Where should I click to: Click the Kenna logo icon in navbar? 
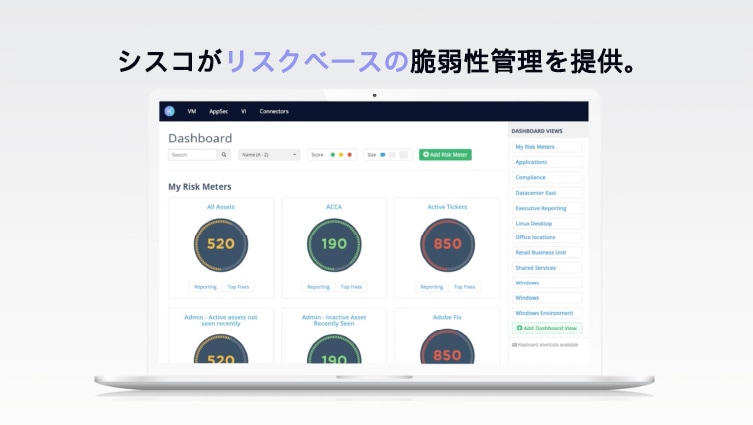point(170,111)
